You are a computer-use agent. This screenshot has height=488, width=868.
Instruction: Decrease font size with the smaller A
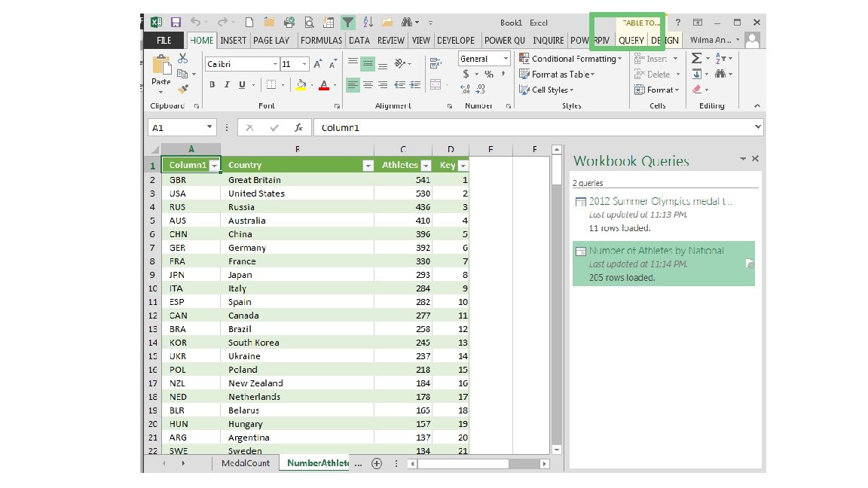[333, 64]
